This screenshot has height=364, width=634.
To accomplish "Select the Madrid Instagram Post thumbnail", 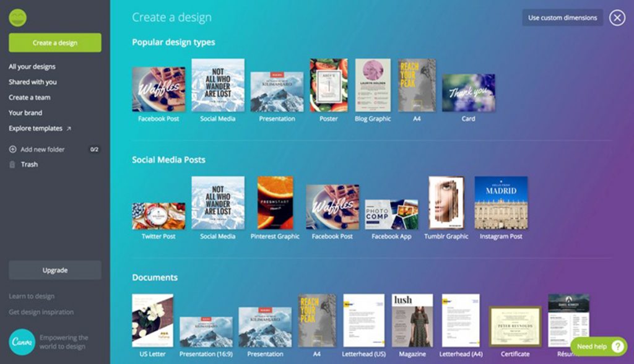I will point(501,203).
